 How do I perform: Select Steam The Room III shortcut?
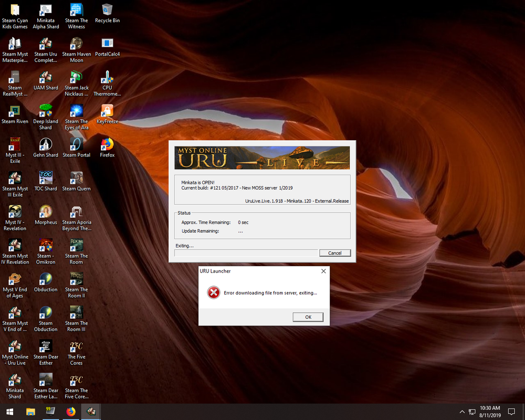click(77, 319)
